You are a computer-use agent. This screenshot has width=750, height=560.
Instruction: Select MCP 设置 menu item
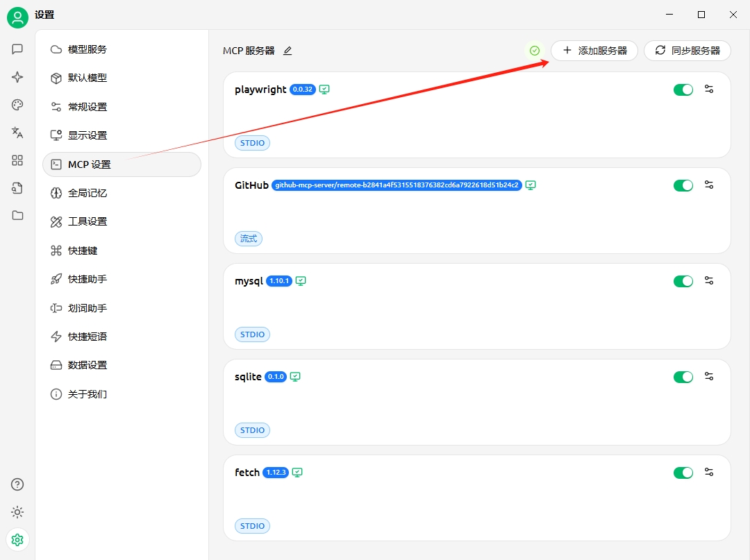point(122,164)
